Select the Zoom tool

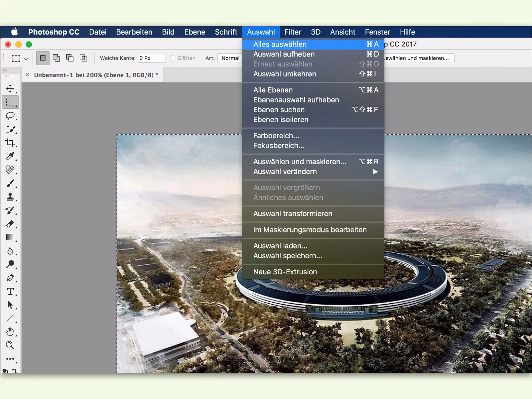coord(10,345)
